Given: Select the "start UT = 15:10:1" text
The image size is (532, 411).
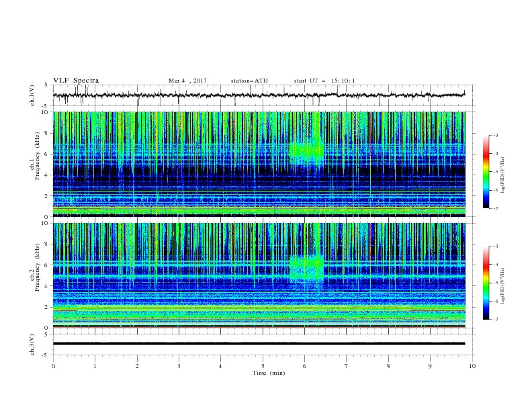Looking at the screenshot, I should 324,81.
